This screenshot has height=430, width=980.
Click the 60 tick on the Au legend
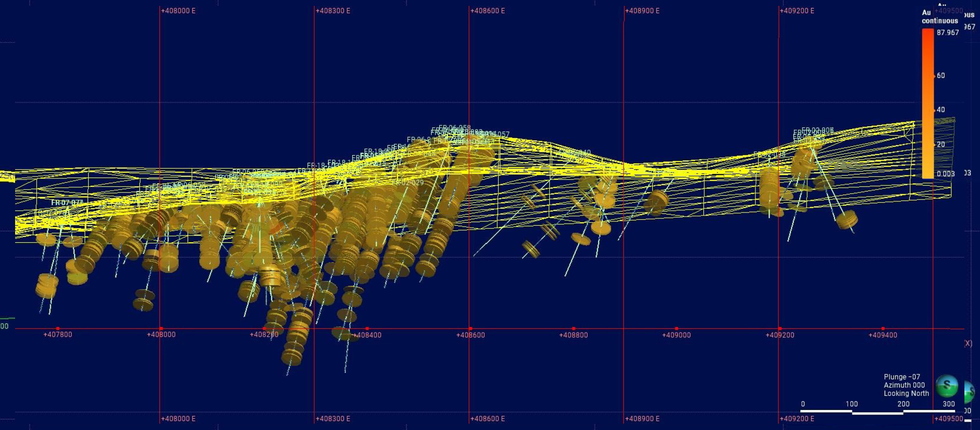941,76
